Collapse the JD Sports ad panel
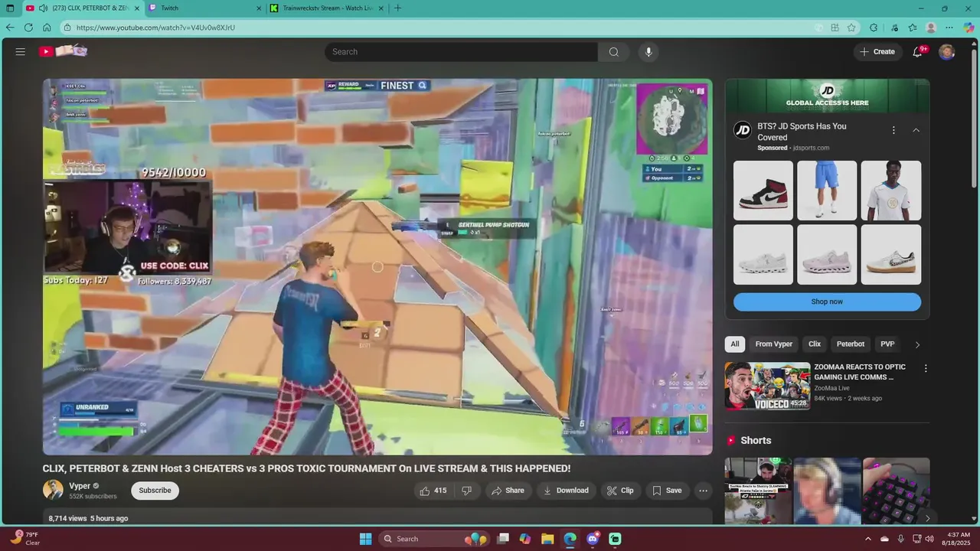 pos(916,130)
